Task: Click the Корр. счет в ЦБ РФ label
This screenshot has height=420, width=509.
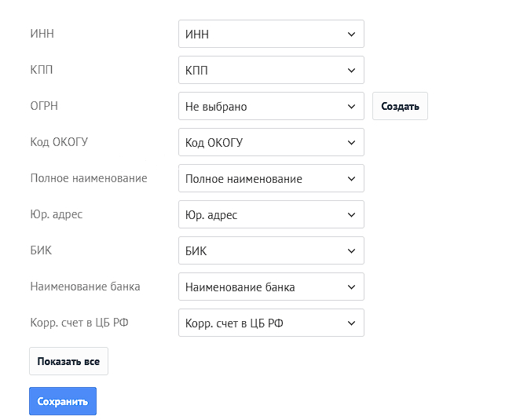Action: 79,323
